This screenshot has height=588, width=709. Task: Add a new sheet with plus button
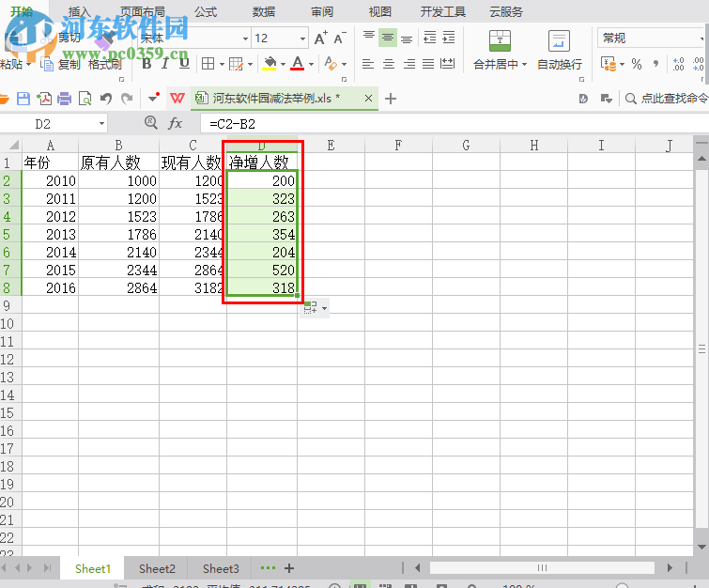click(289, 568)
